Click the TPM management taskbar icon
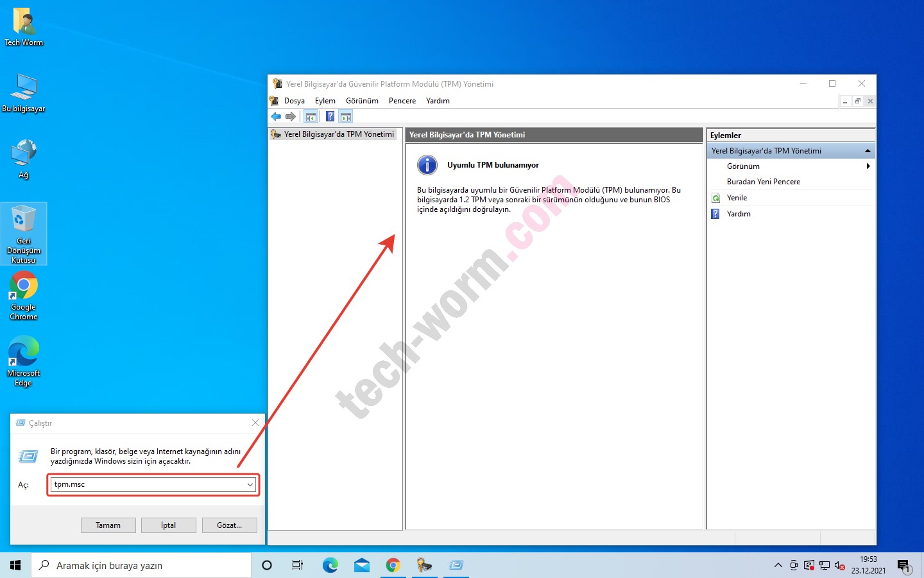 pos(424,565)
